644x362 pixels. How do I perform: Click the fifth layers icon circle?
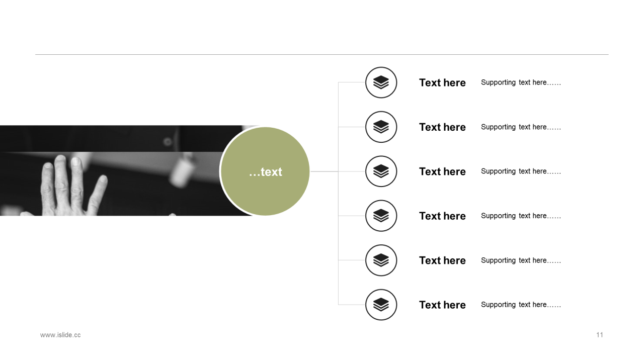pos(381,260)
